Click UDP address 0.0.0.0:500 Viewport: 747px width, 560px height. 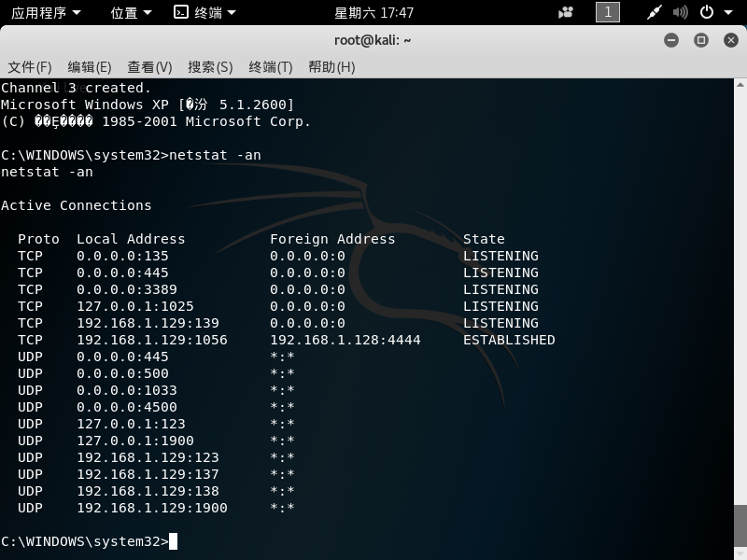pyautogui.click(x=122, y=374)
